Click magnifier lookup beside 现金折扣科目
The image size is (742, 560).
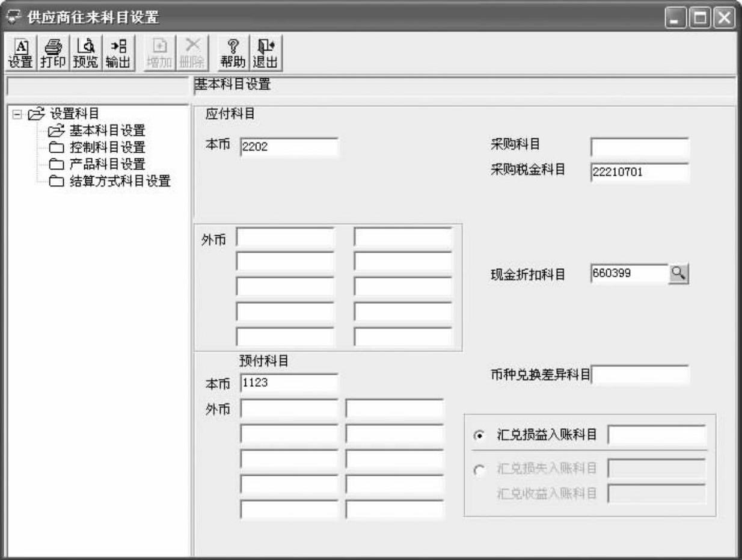tap(678, 274)
